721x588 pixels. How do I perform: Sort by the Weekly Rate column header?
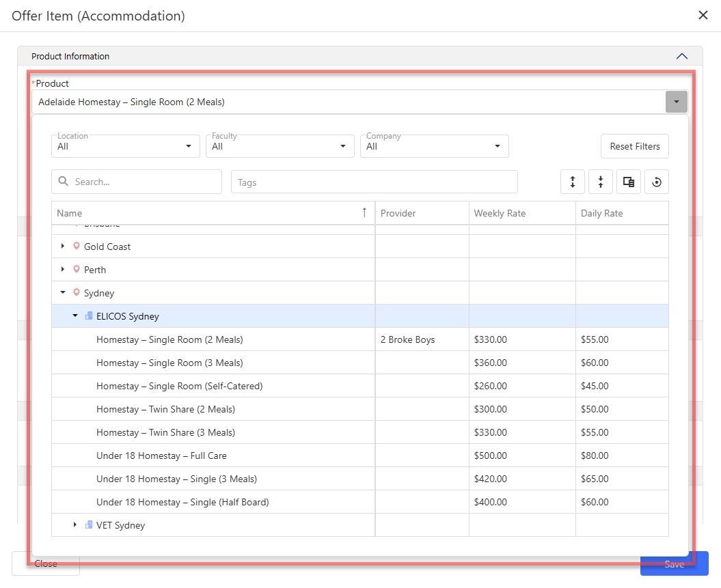(522, 213)
